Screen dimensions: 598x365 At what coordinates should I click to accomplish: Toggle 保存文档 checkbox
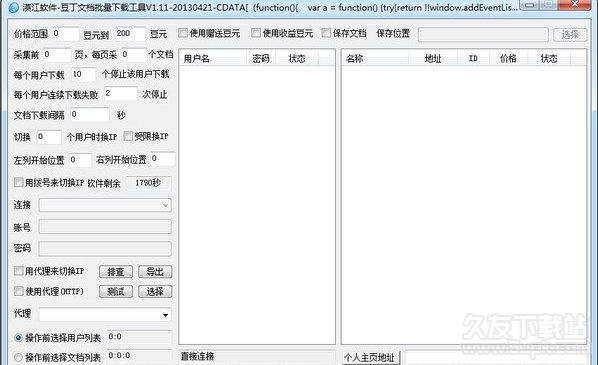coord(326,33)
